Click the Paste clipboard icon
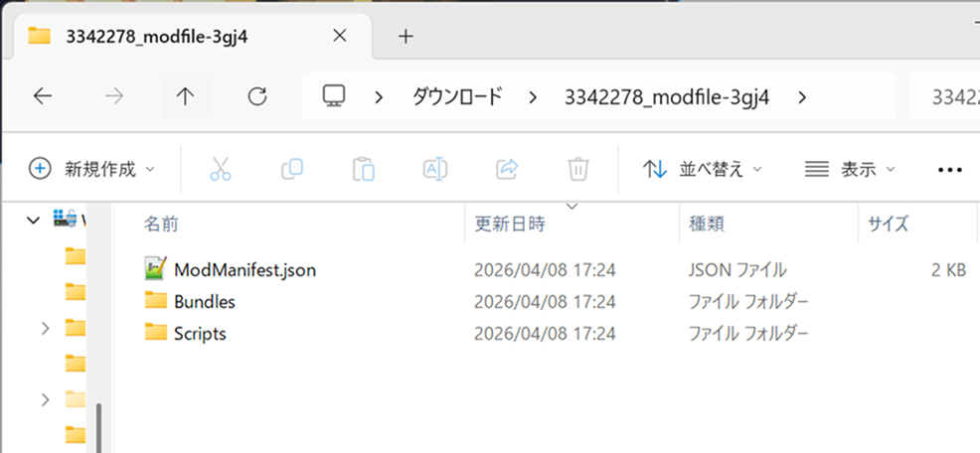980x453 pixels. (364, 169)
